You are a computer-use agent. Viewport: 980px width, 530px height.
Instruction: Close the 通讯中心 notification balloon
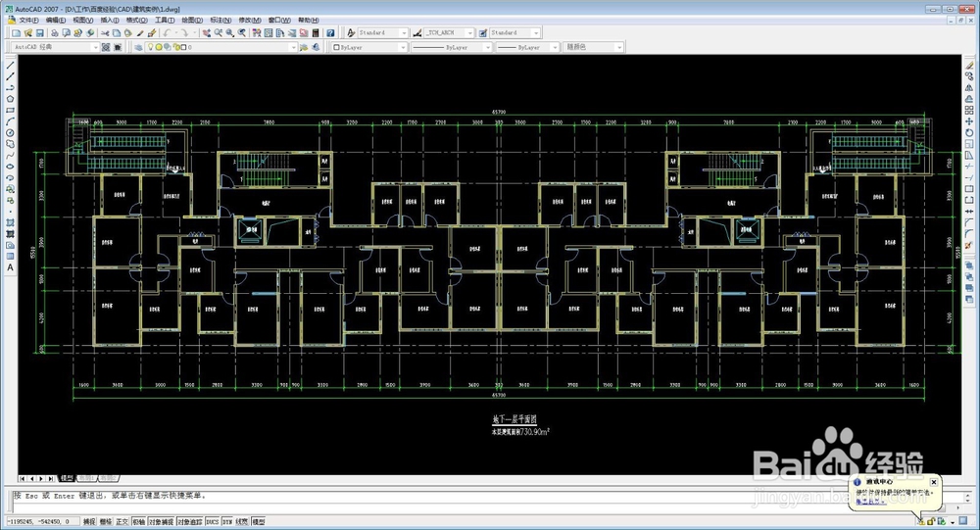point(933,482)
